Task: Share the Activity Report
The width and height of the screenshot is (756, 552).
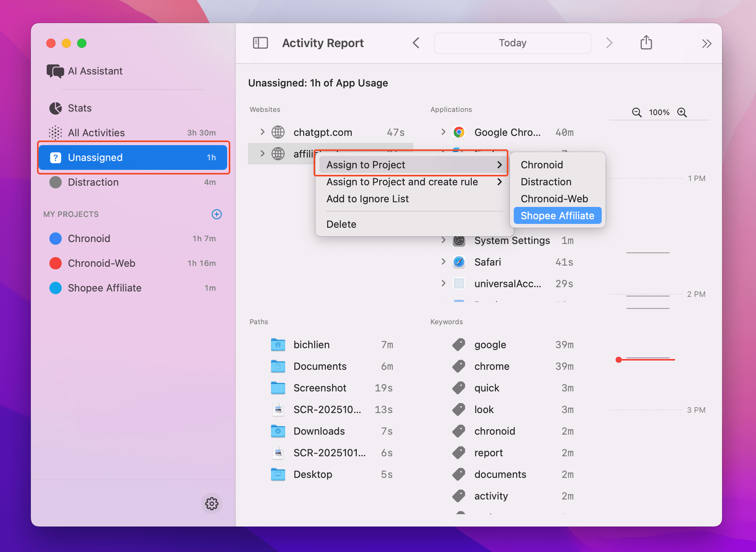Action: 646,43
